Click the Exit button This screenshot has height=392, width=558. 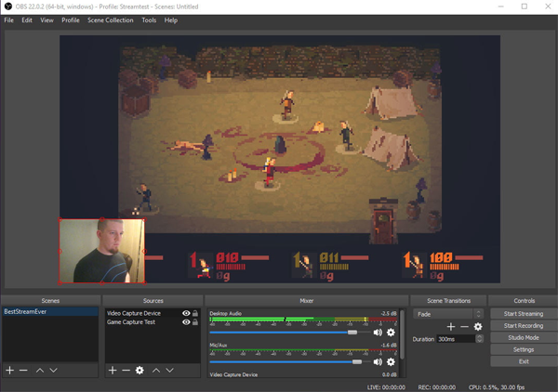pos(524,361)
